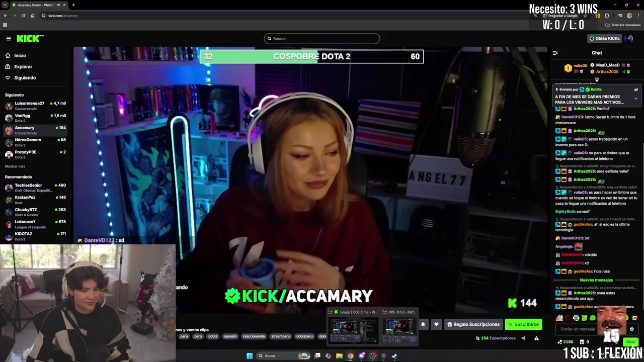Open the channel points shop icon
Image resolution: width=644 pixels, height=362 pixels.
click(582, 342)
